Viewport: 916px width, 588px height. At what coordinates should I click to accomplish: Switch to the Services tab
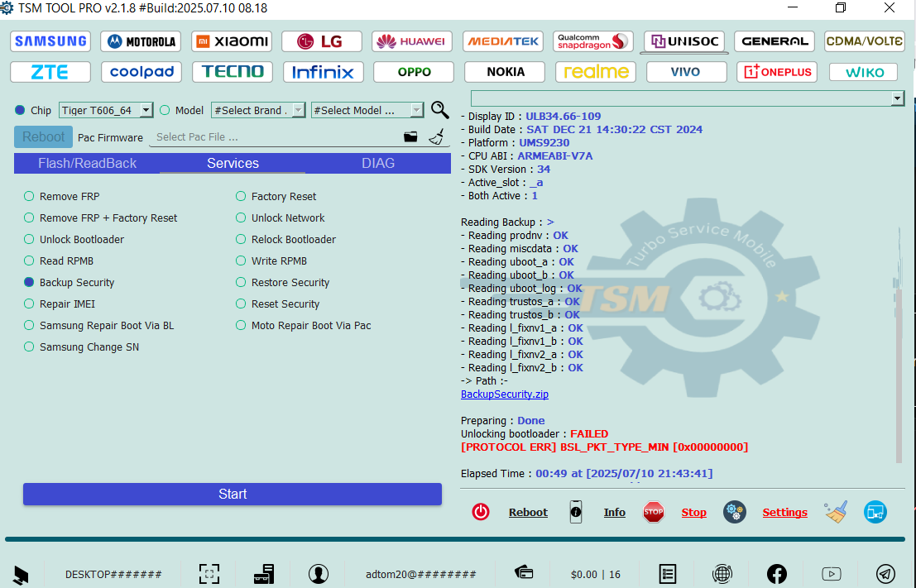point(233,164)
